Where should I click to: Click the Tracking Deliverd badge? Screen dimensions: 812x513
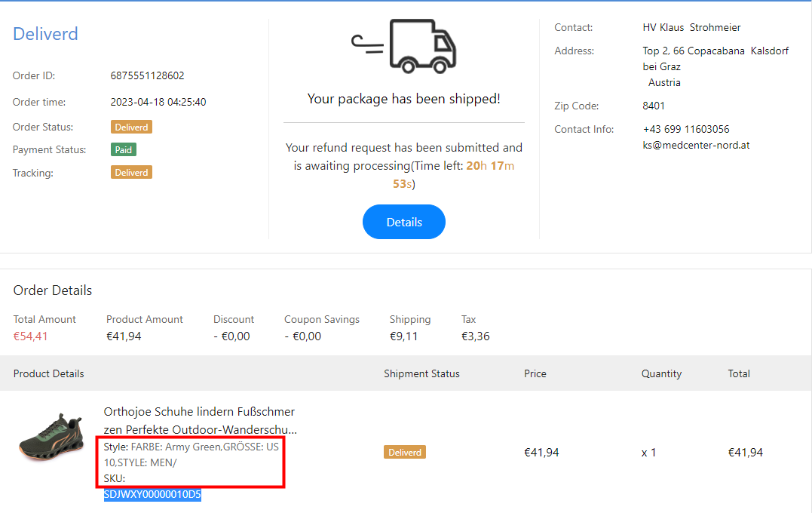coord(131,172)
